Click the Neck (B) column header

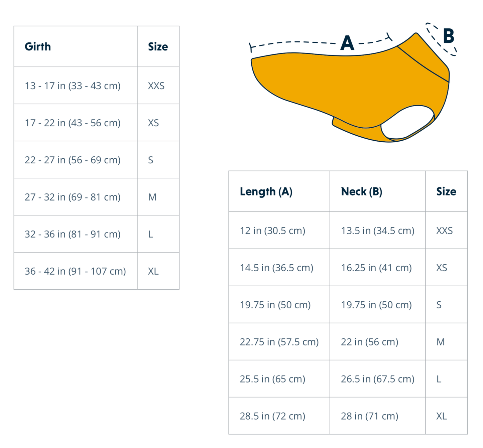pos(361,192)
